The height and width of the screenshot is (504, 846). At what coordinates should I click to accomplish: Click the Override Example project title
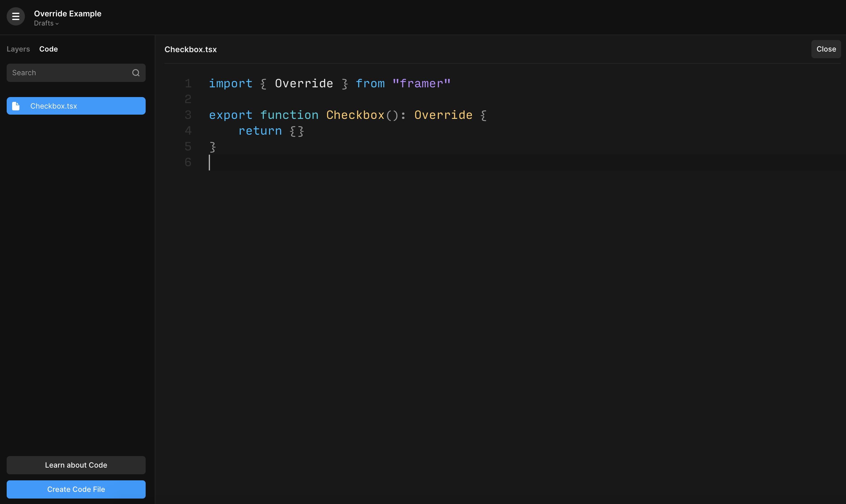68,14
